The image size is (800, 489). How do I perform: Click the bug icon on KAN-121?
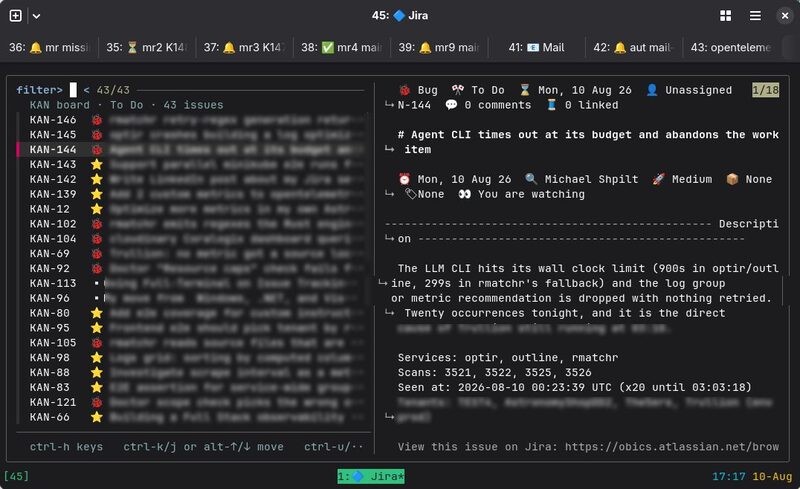click(x=96, y=402)
